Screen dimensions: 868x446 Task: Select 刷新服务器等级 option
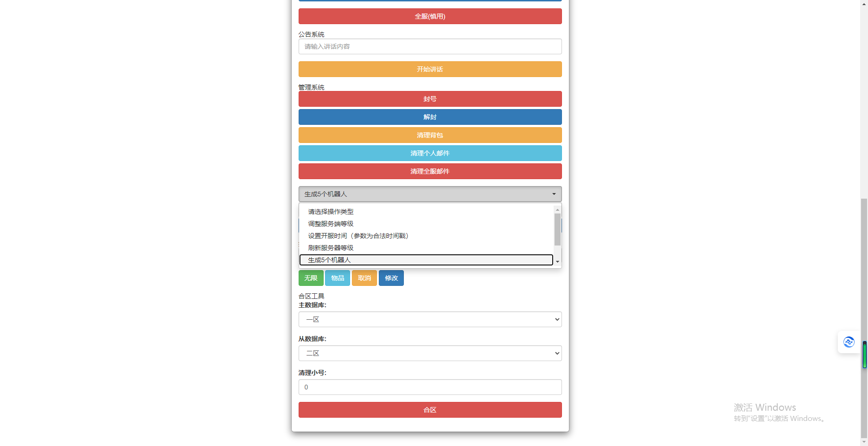tap(426, 248)
